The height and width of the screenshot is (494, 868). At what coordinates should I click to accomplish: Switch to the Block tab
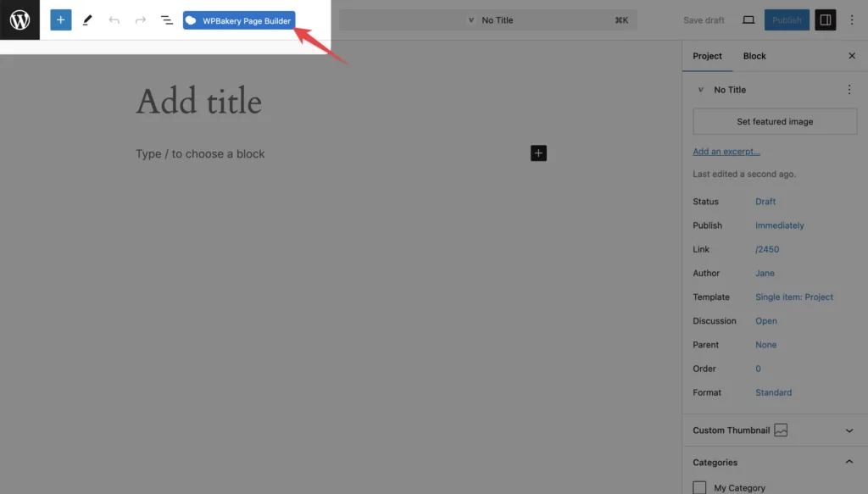point(754,56)
